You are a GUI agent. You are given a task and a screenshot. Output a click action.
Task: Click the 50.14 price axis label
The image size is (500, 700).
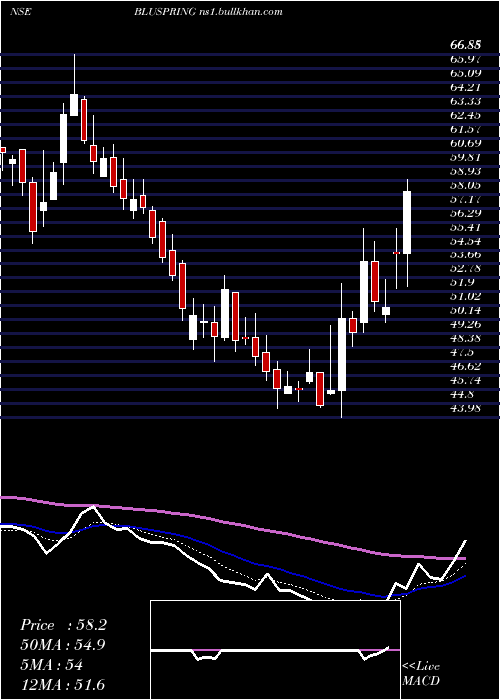[466, 311]
